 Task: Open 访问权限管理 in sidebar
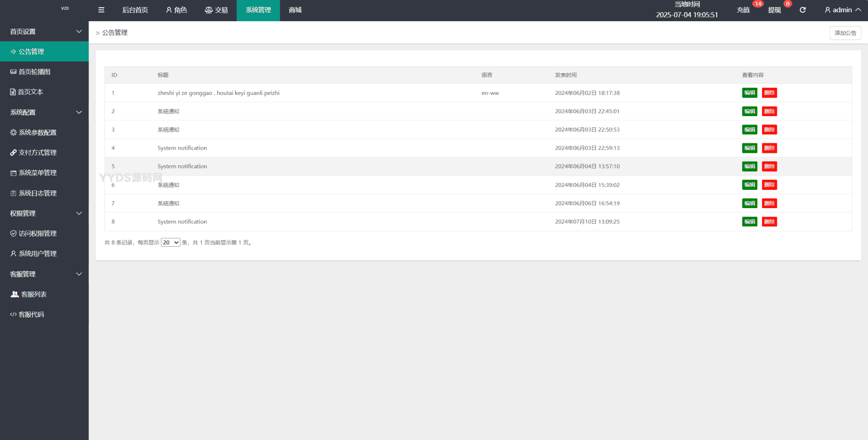[x=37, y=234]
